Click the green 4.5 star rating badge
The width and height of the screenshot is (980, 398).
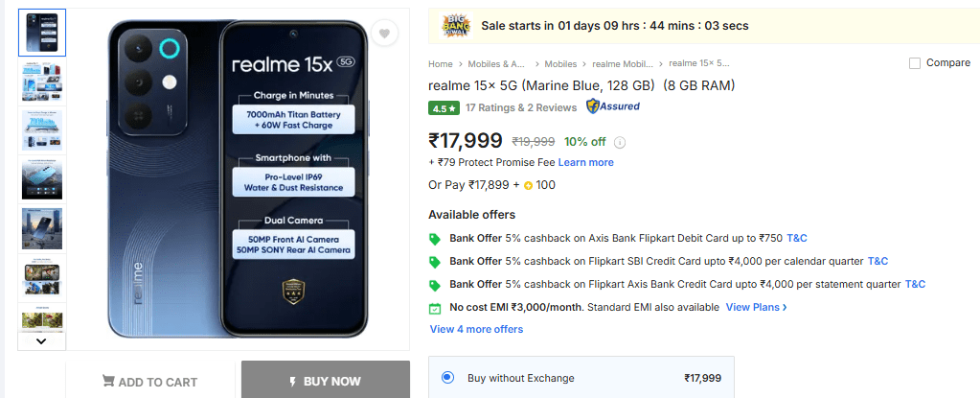point(444,107)
